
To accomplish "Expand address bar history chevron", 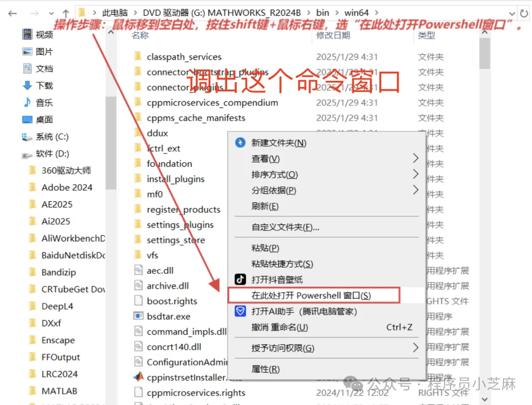I will (512, 14).
